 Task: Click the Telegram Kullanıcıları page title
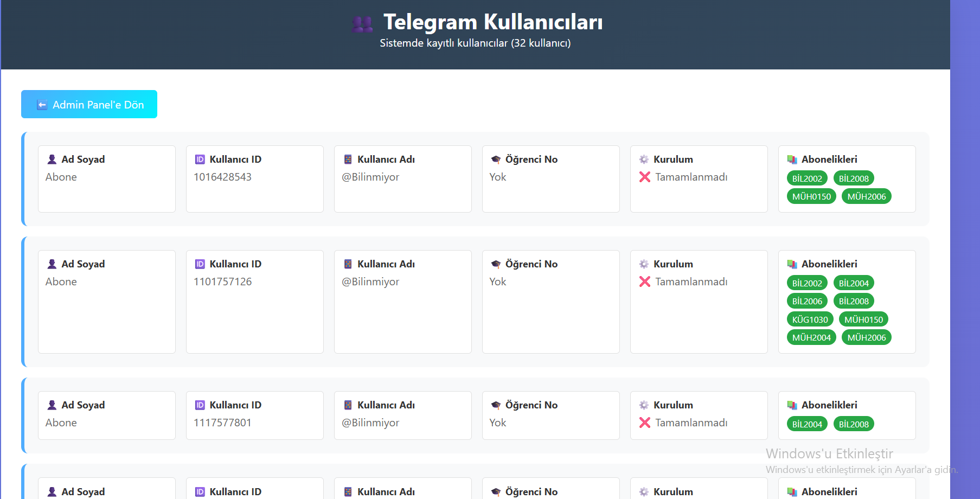click(494, 22)
